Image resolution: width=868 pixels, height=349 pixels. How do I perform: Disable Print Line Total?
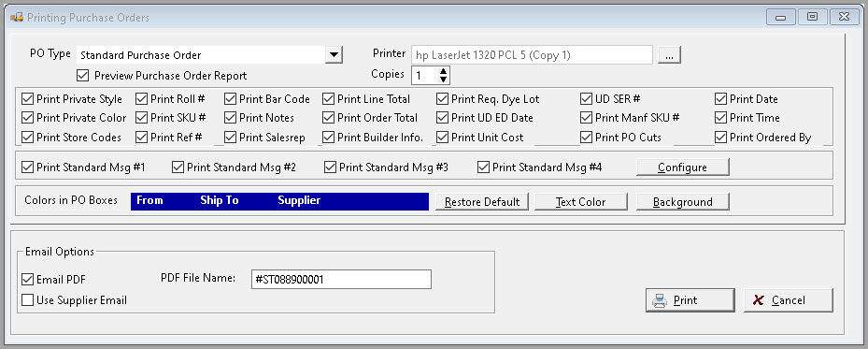click(x=328, y=99)
